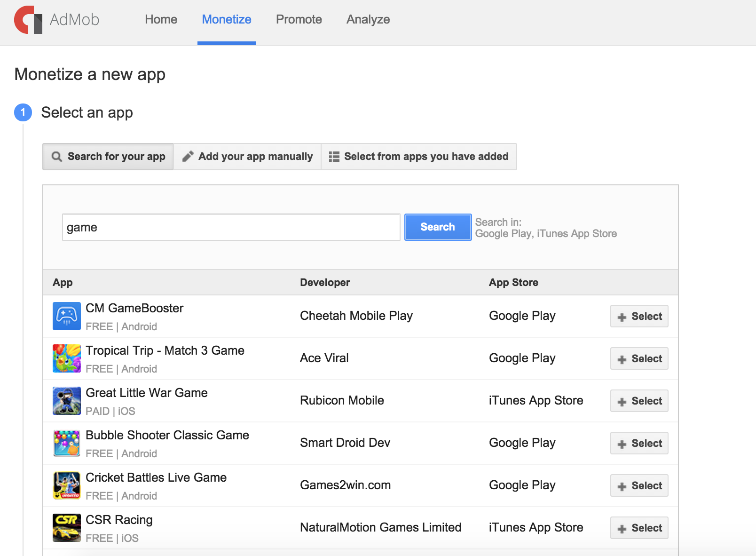Open the Home tab
The width and height of the screenshot is (756, 556).
(161, 20)
